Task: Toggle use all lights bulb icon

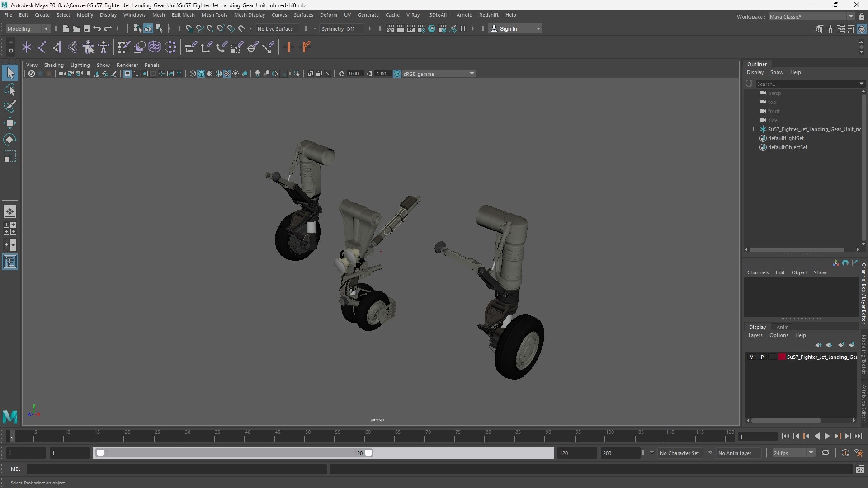Action: (x=236, y=74)
